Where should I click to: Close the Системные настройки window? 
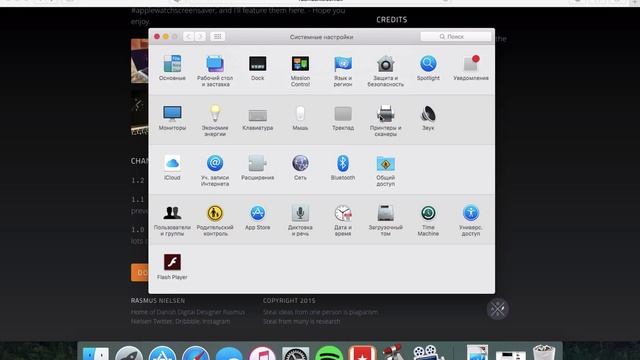[157, 37]
